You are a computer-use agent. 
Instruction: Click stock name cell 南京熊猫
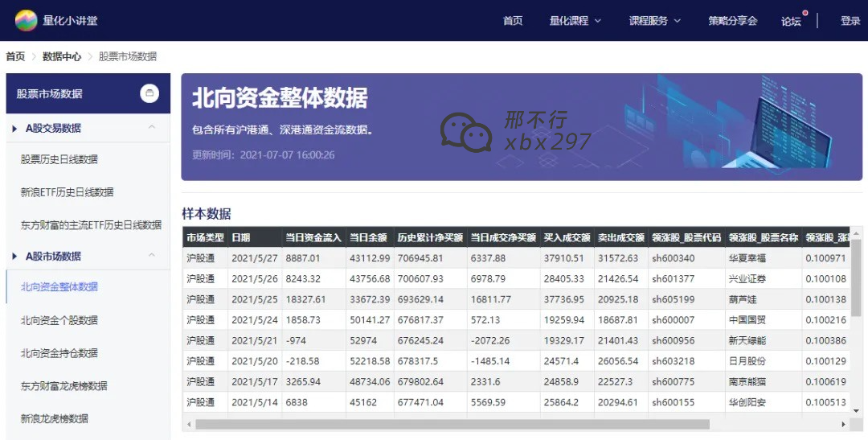(764, 382)
